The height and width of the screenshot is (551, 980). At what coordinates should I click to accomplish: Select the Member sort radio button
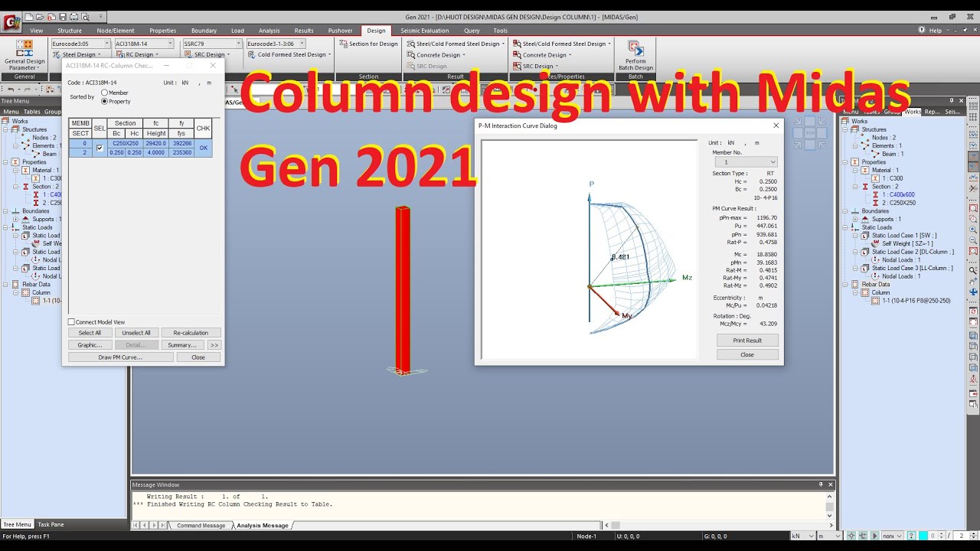(x=105, y=93)
